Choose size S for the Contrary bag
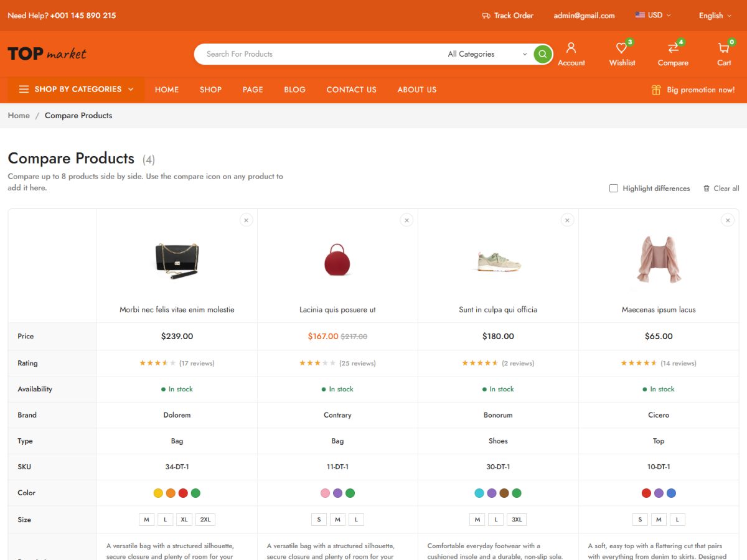Screen dimensions: 747x560 coord(319,520)
